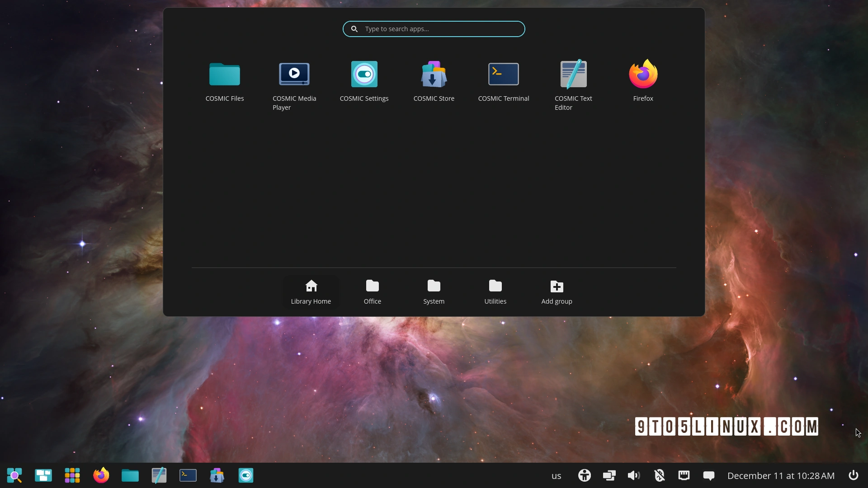Open Terminal from the panel dock
This screenshot has width=868, height=488.
[x=188, y=475]
